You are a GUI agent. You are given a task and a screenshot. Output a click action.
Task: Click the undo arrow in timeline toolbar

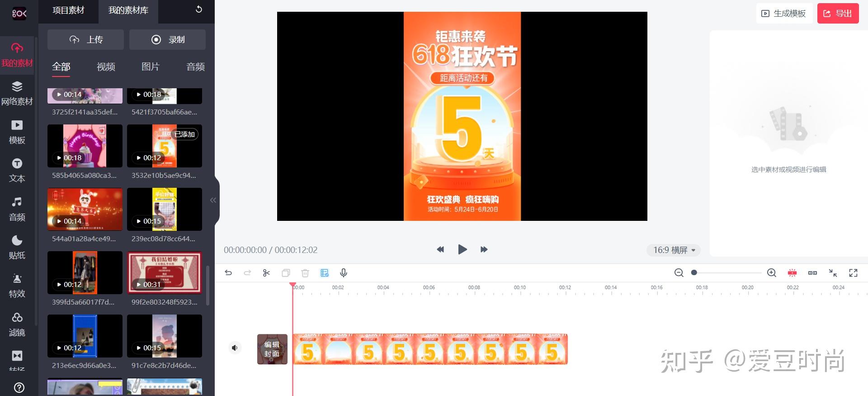(228, 273)
